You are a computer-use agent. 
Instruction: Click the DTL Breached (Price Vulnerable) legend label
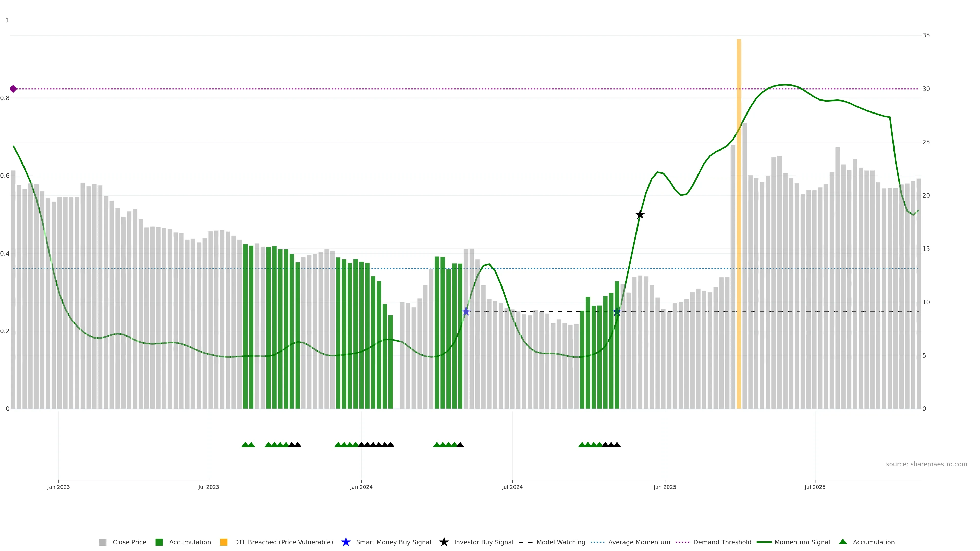click(x=283, y=542)
